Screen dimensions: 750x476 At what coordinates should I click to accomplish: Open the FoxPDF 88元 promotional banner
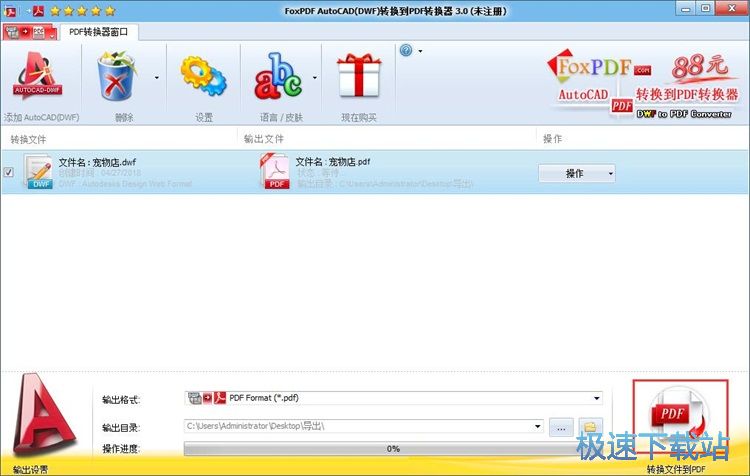[643, 84]
